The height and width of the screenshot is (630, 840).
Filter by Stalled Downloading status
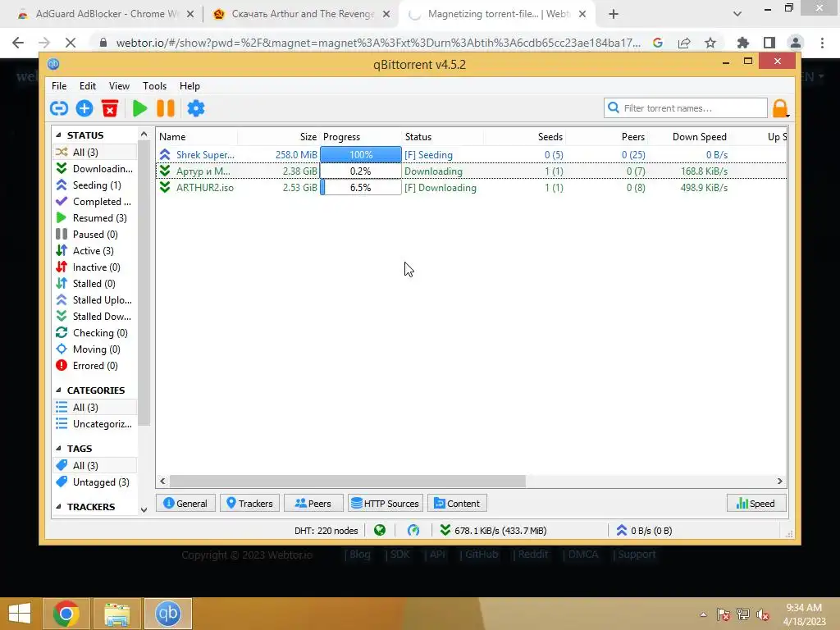[x=94, y=317]
